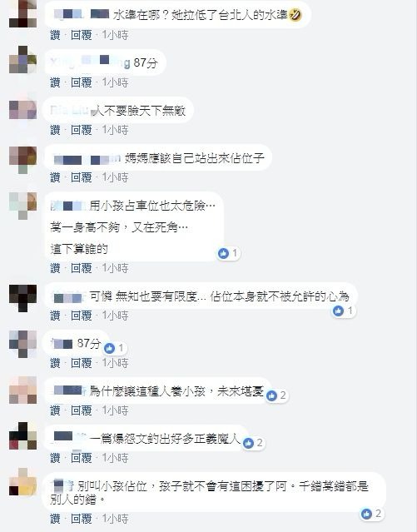
Task: Open like reactions on 一篇爆怨文 comment
Action: 253,443
